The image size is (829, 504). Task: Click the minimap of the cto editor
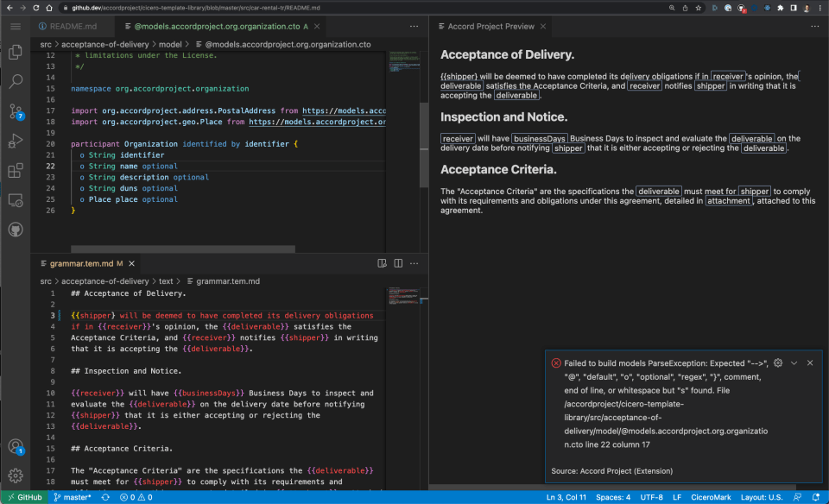click(x=404, y=61)
